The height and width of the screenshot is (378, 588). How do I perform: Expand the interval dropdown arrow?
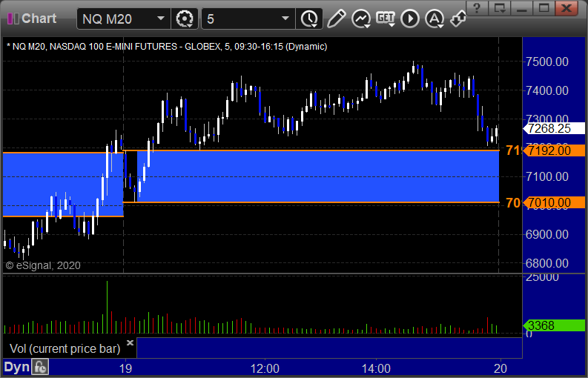point(285,19)
